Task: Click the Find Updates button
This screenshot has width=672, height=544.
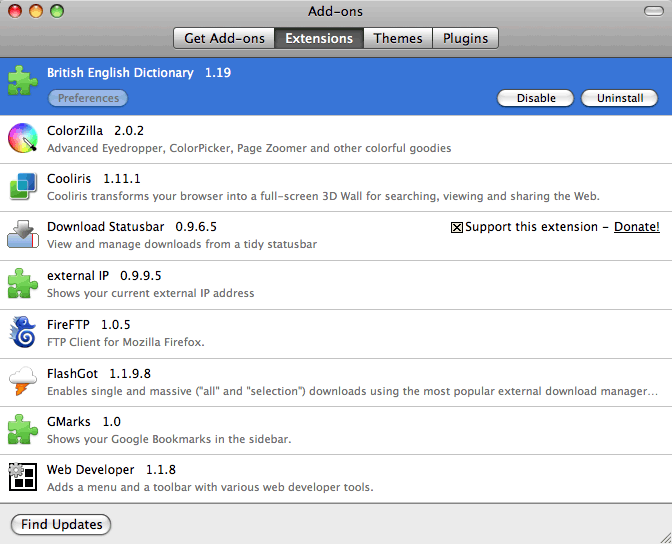Action: click(61, 525)
